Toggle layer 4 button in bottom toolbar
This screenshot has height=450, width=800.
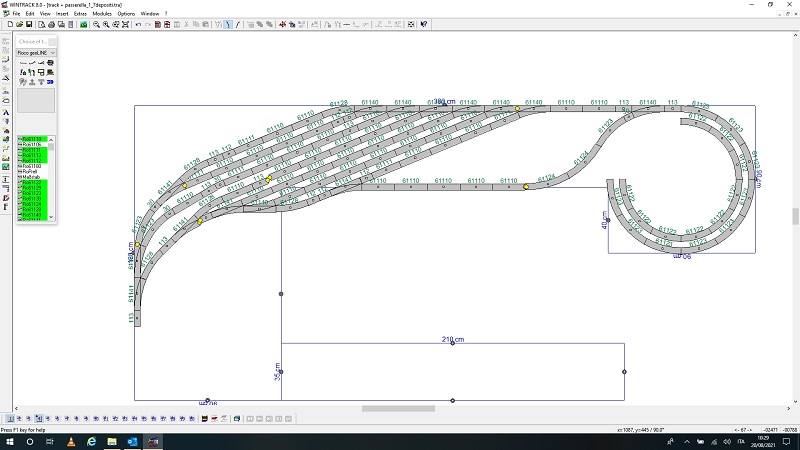click(x=38, y=418)
